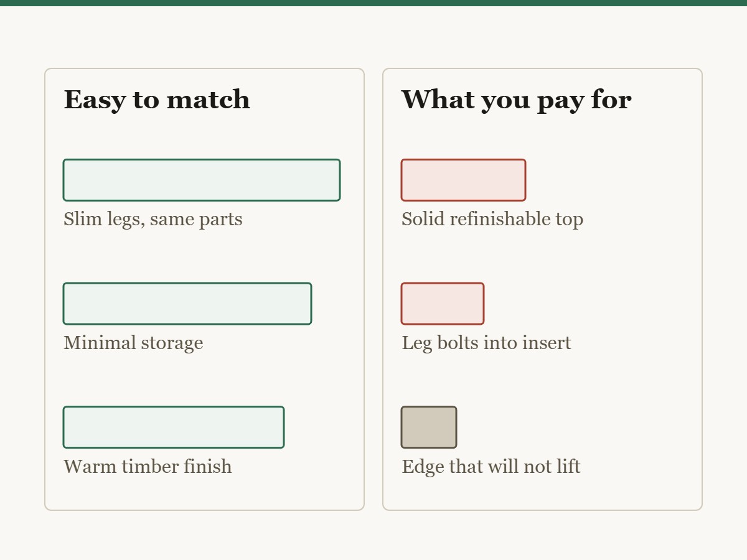Click the What you pay for heading
Screen dimensions: 747x560
516,100
